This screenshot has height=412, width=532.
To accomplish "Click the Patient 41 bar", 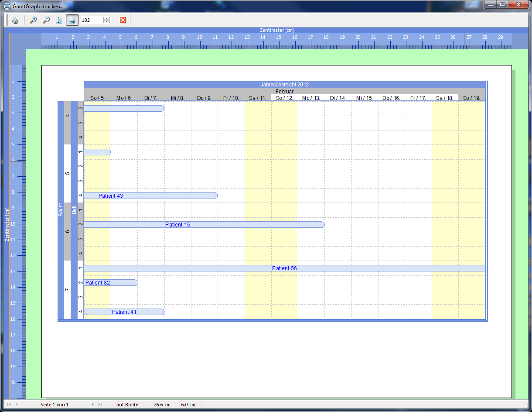I will click(x=124, y=312).
